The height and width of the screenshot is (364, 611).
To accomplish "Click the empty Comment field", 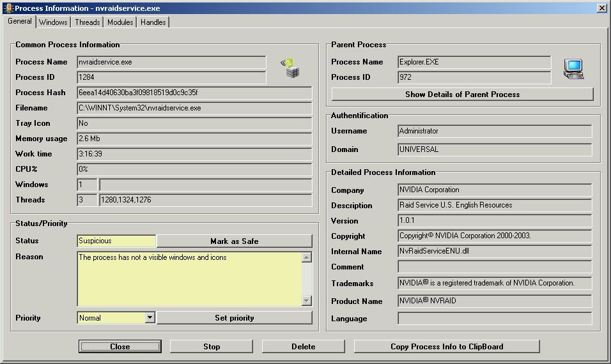I will [495, 267].
